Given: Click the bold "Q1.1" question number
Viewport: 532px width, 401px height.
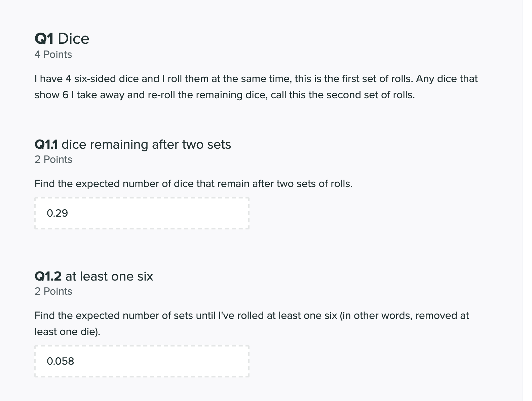Looking at the screenshot, I should (x=46, y=145).
